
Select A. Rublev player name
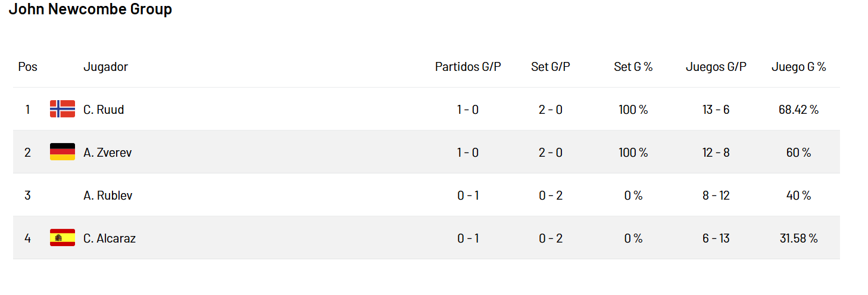(x=108, y=195)
